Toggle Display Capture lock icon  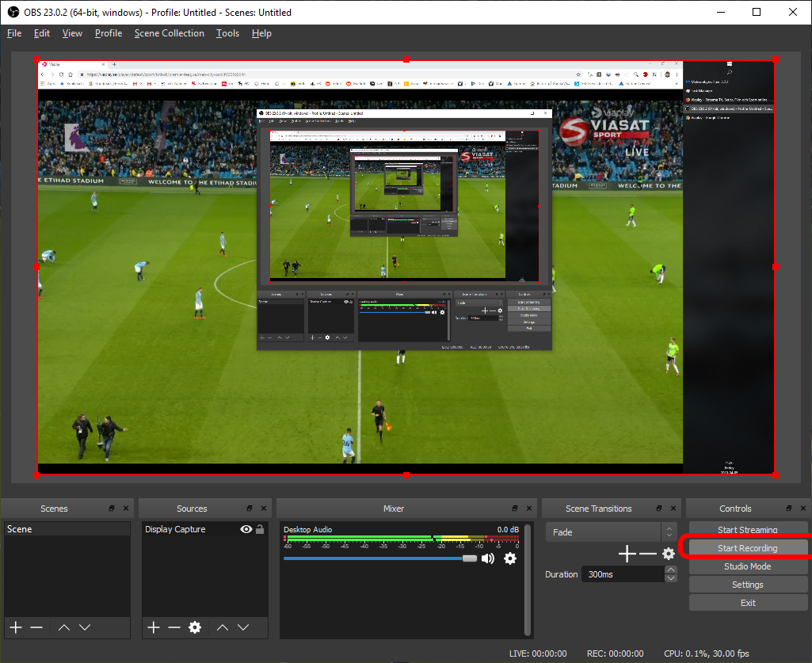pyautogui.click(x=260, y=529)
